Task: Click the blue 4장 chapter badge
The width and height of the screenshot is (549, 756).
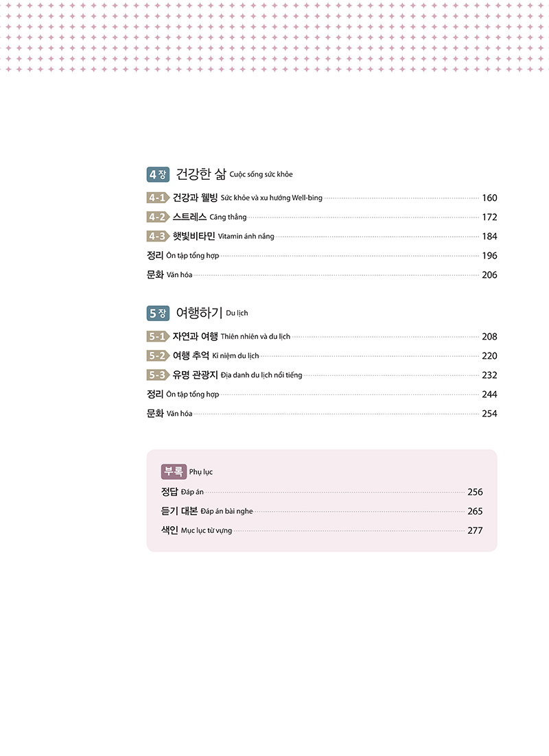Action: point(157,174)
